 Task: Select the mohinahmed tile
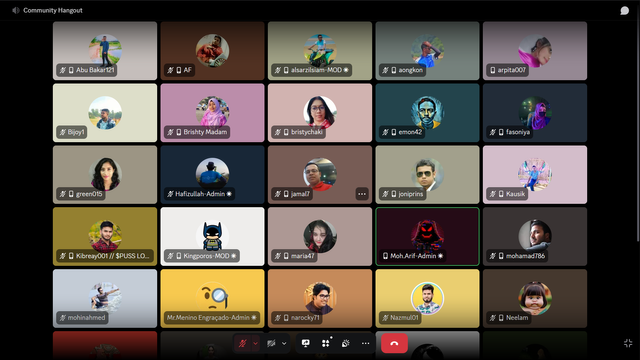[x=105, y=298]
